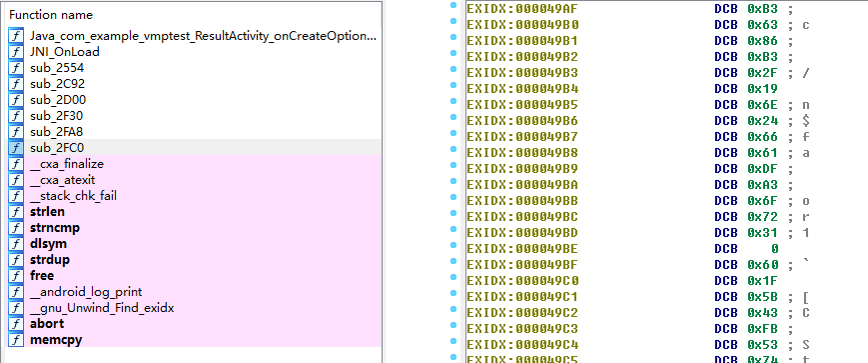The height and width of the screenshot is (363, 868).
Task: Click function icon beside free
Action: pyautogui.click(x=17, y=275)
